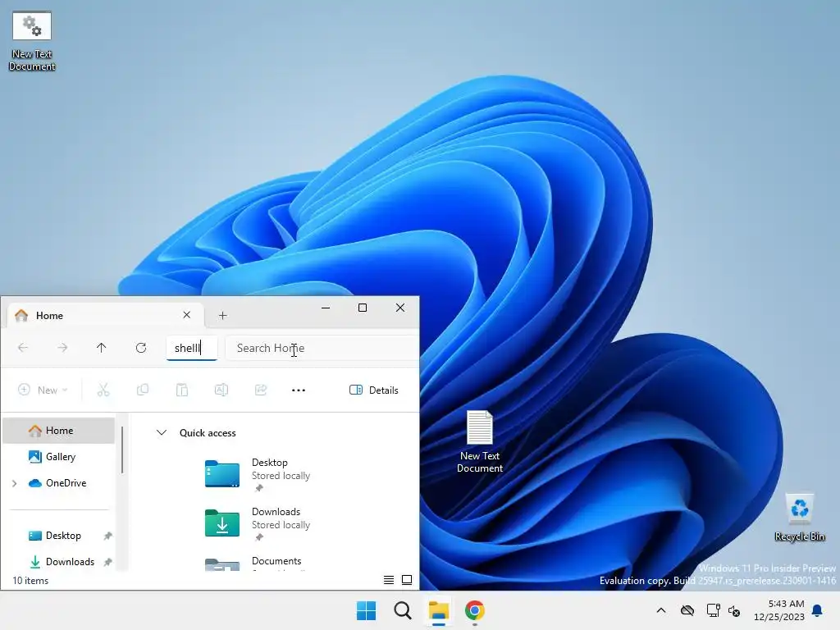
Task: Click the 10 items status text
Action: coord(30,580)
